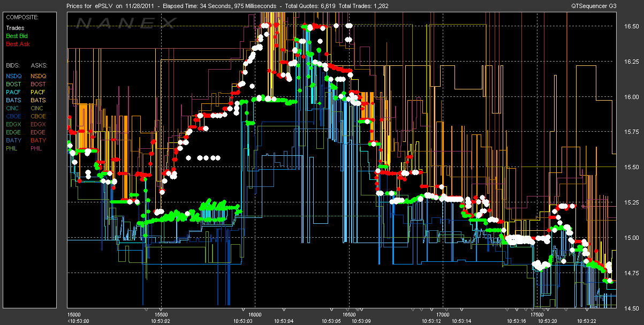The image size is (644, 325).
Task: Click PHIL under the ASKS heading
Action: (37, 148)
